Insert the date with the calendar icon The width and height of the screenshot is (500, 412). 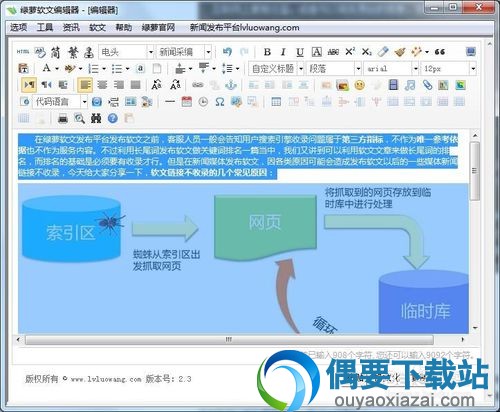[x=187, y=101]
